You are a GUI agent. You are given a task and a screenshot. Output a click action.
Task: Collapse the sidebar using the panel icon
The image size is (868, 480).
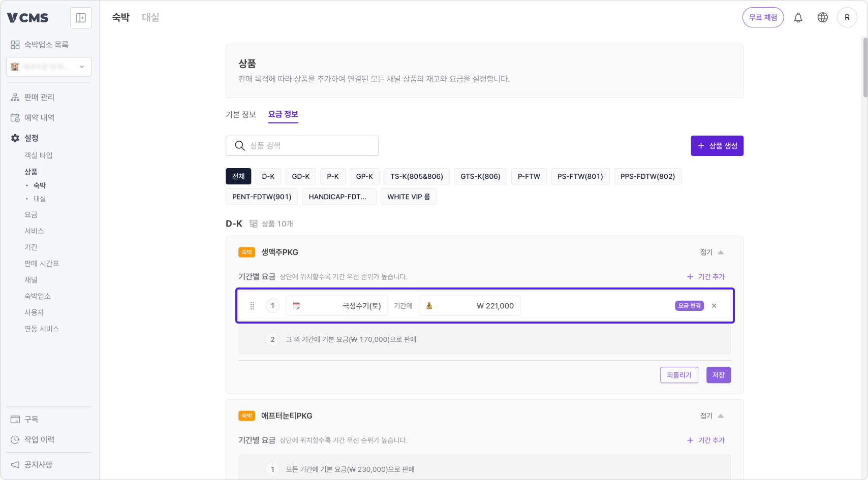[x=81, y=18]
